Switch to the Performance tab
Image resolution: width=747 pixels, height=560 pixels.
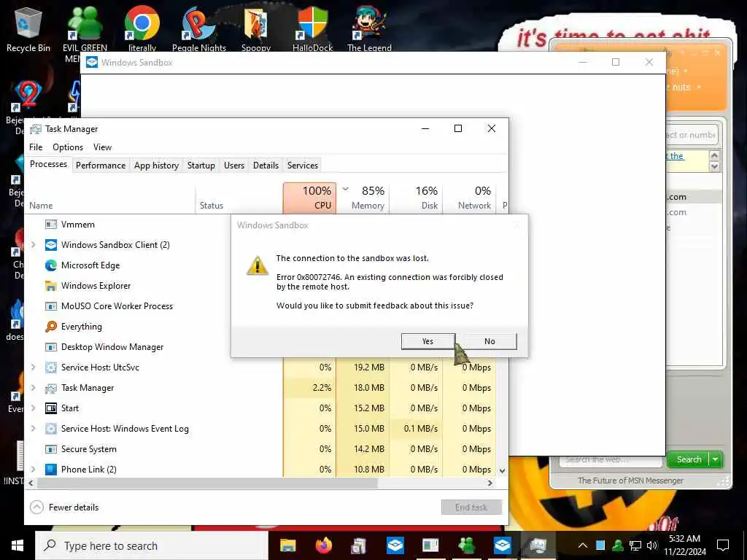[x=101, y=166]
